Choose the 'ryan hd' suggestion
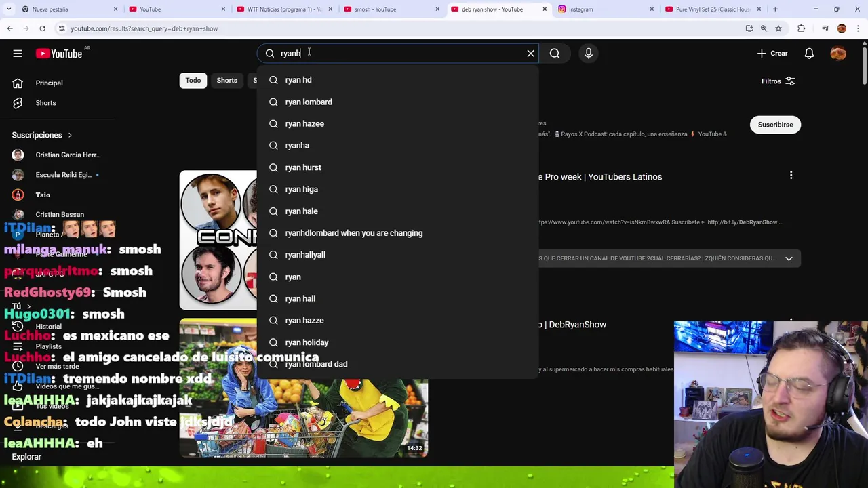 tap(397, 80)
